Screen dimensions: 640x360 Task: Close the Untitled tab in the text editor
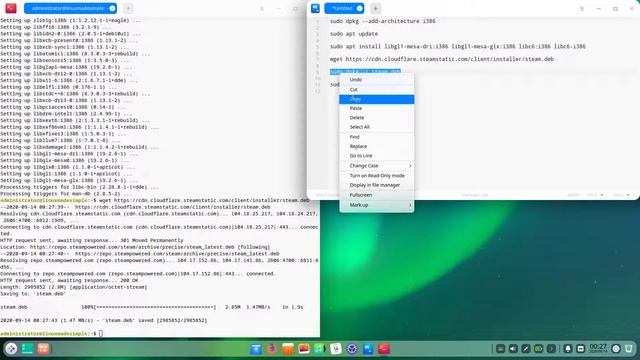(360, 8)
